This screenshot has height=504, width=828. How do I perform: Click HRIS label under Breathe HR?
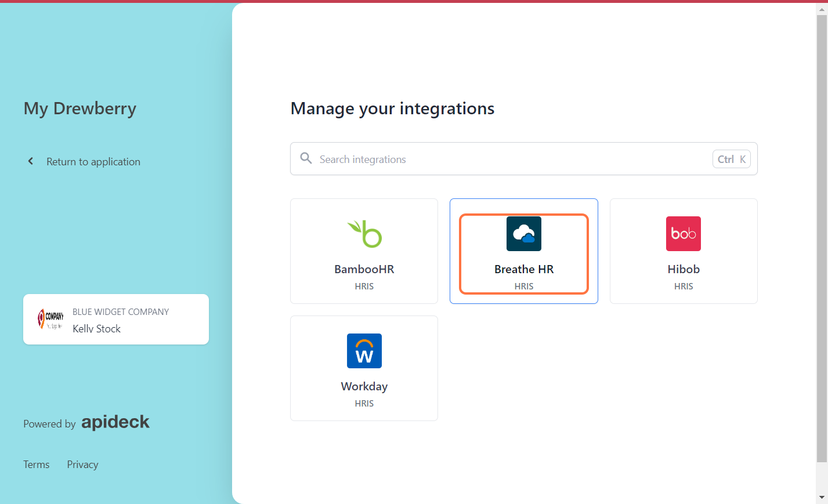click(524, 287)
